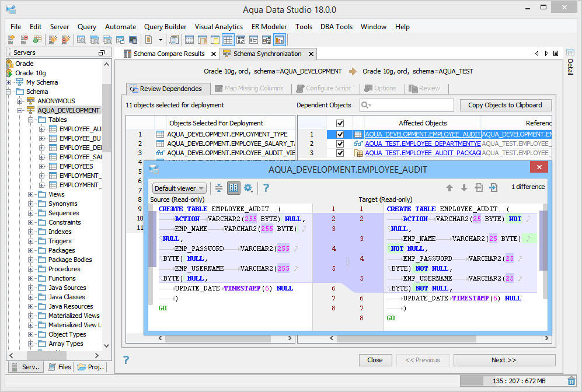The width and height of the screenshot is (582, 392).
Task: Jump to next difference with down arrow
Action: point(464,188)
